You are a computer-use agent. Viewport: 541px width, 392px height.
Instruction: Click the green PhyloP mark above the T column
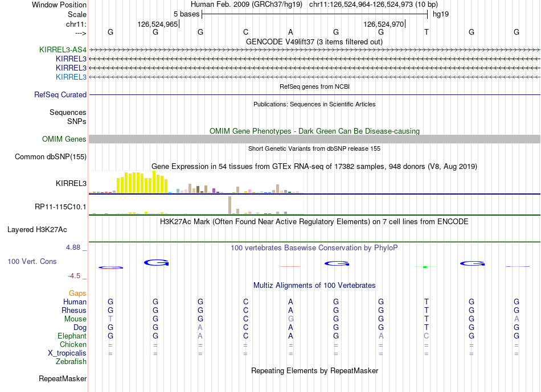tap(425, 267)
